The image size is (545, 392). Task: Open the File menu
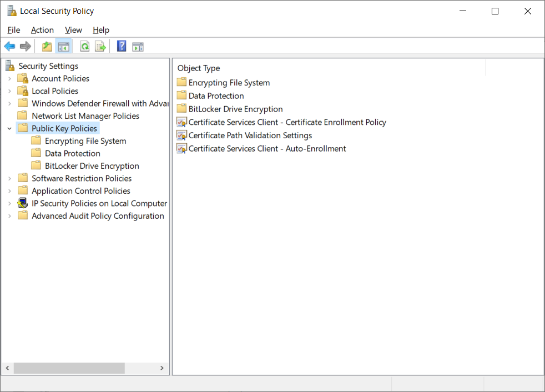pyautogui.click(x=14, y=30)
